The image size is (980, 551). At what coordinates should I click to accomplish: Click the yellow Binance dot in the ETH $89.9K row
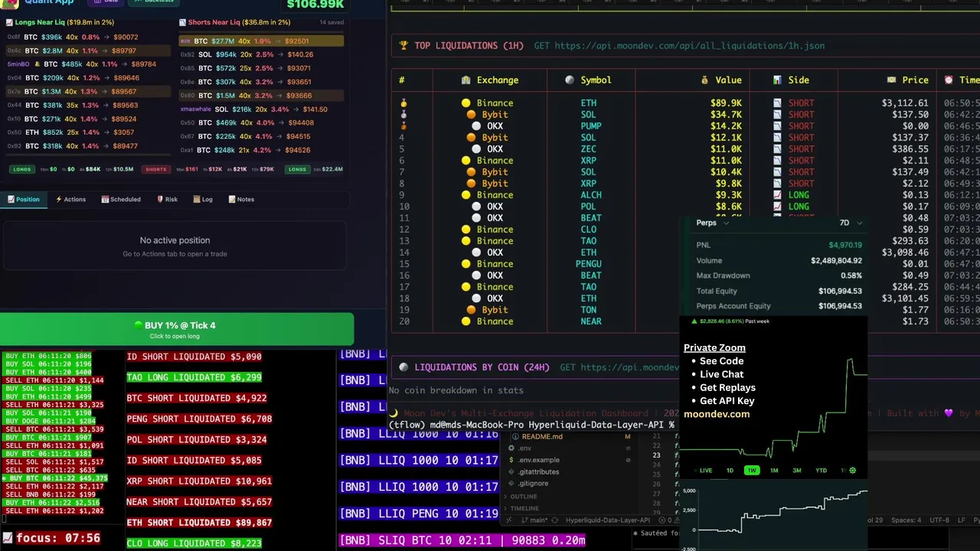[x=465, y=103]
